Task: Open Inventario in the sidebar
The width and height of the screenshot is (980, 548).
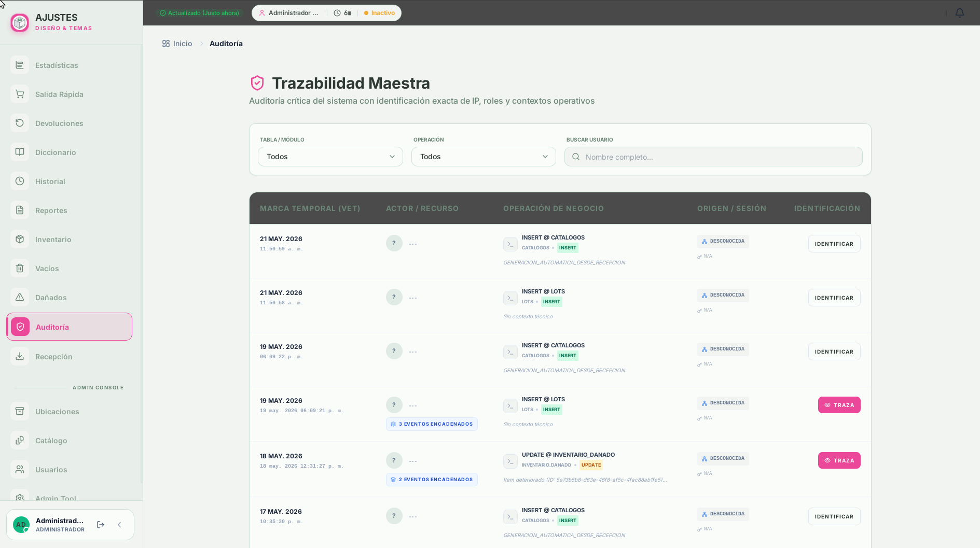Action: tap(69, 240)
